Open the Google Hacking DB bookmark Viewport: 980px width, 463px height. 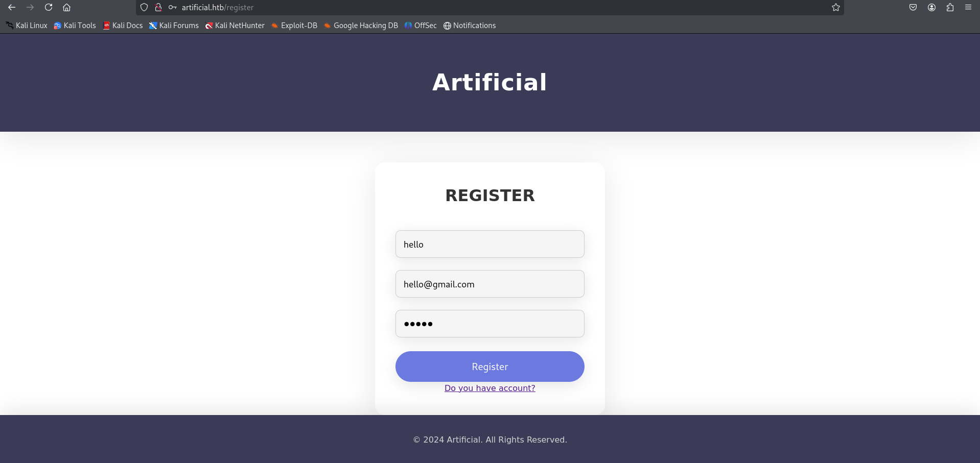pyautogui.click(x=361, y=26)
